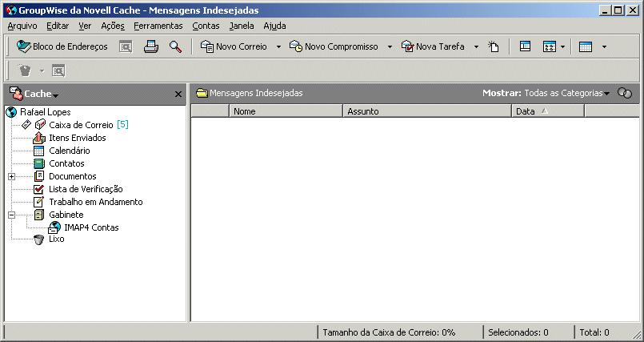Image resolution: width=644 pixels, height=342 pixels.
Task: Click the Lixo trash can icon
Action: [x=39, y=239]
